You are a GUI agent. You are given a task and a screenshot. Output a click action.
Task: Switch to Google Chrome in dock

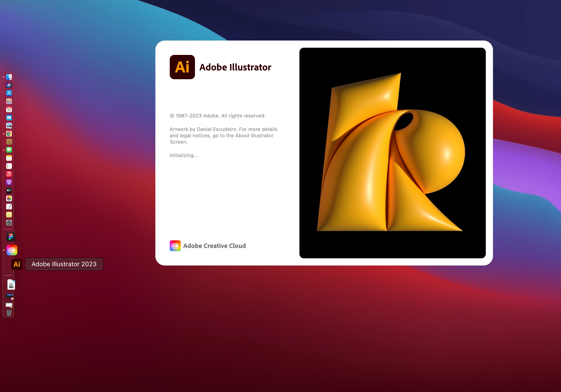click(9, 134)
